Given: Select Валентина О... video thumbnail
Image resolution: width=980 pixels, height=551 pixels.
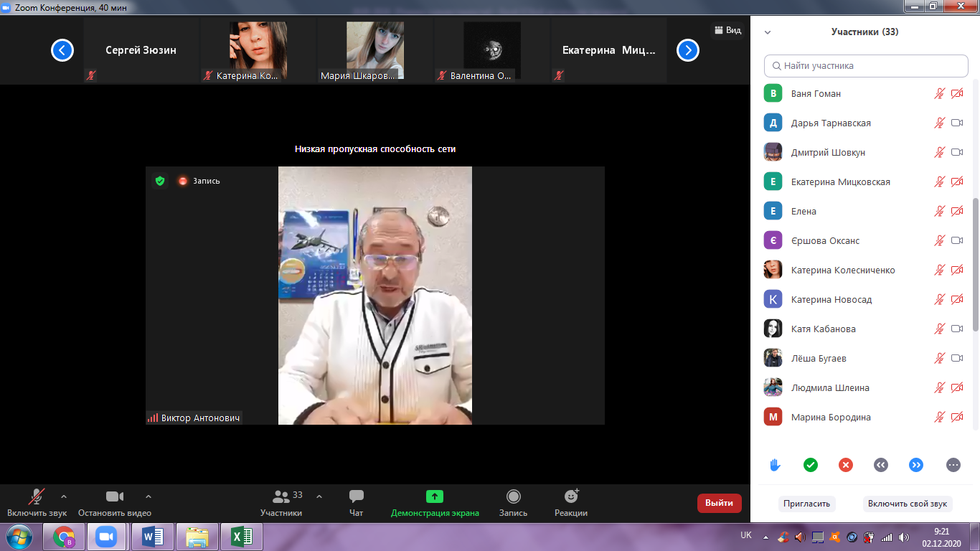Looking at the screenshot, I should pyautogui.click(x=492, y=50).
